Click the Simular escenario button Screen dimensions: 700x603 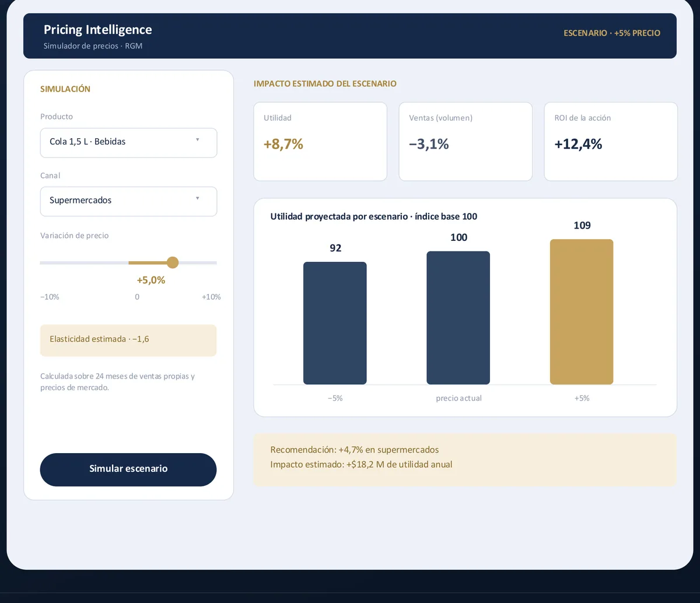pos(128,469)
